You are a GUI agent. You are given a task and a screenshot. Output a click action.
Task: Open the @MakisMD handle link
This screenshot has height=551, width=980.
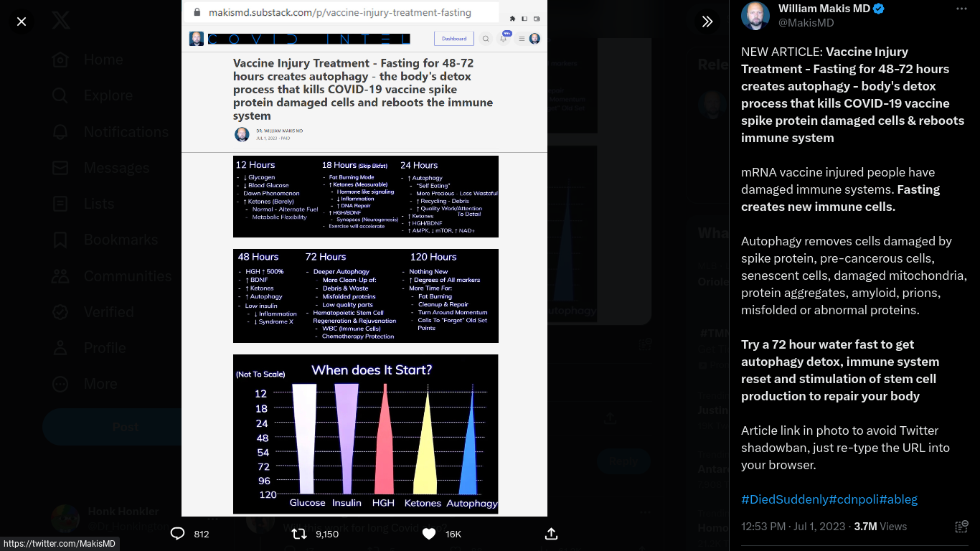point(806,23)
